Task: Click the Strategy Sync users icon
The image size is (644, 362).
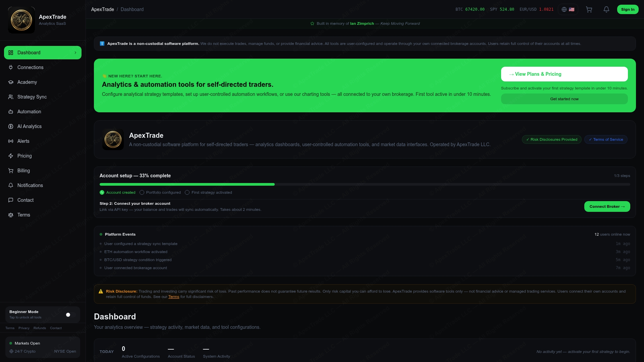Action: 11,97
